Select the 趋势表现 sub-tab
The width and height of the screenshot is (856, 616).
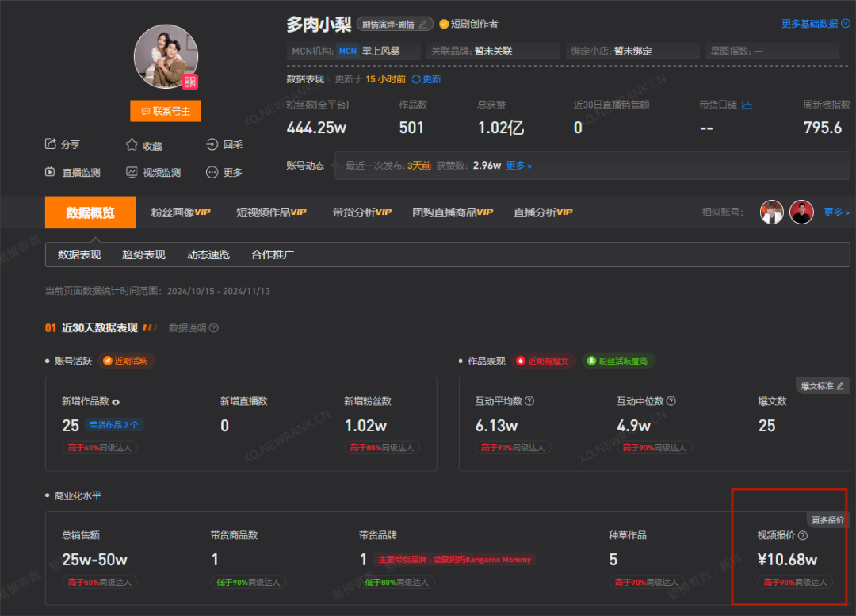click(x=143, y=254)
